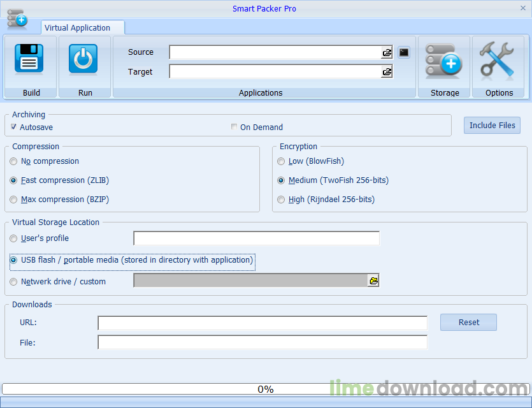
Task: Click inside the URL input field
Action: [261, 323]
